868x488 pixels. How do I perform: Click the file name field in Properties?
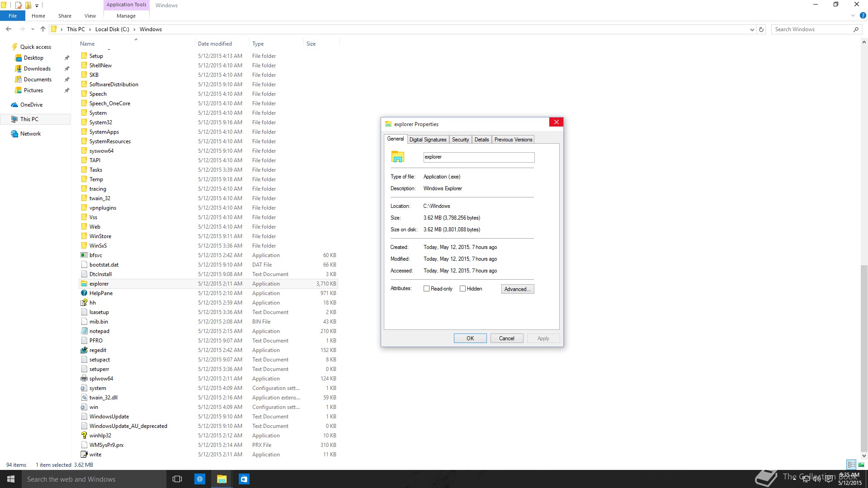(479, 157)
